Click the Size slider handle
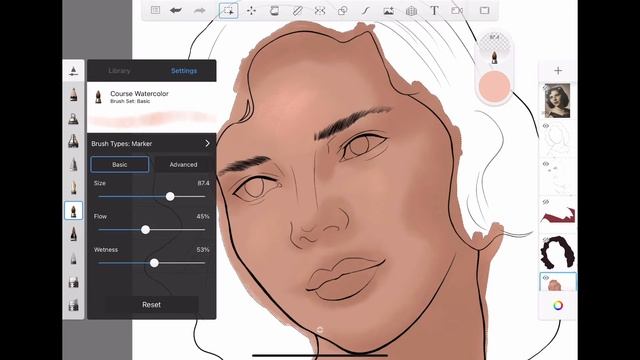Screen dimensions: 640x360 click(170, 196)
